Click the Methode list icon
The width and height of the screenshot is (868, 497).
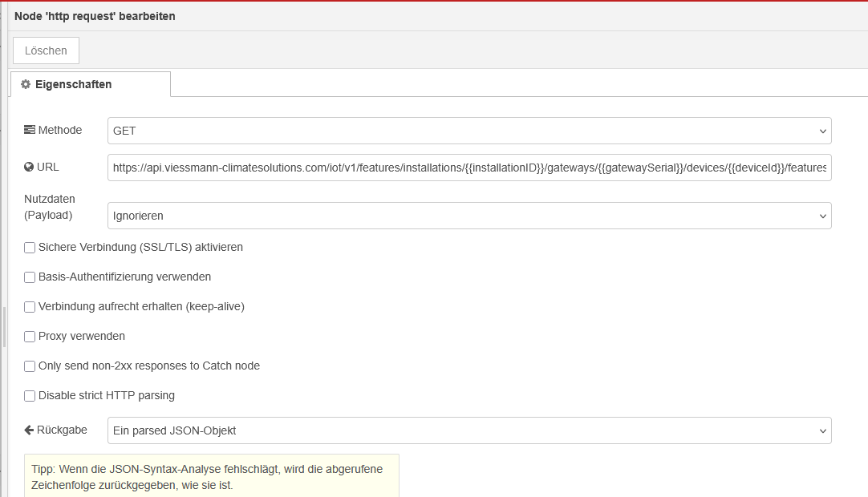[30, 130]
